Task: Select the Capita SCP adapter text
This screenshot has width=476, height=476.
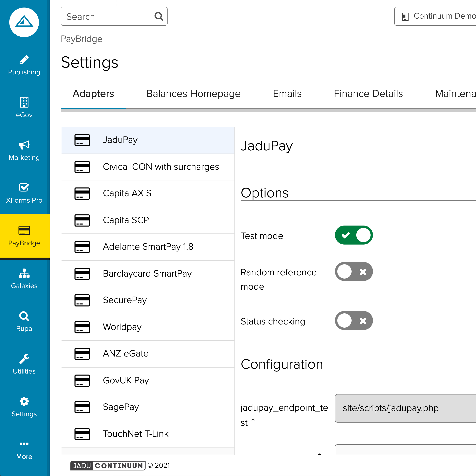Action: (x=126, y=220)
